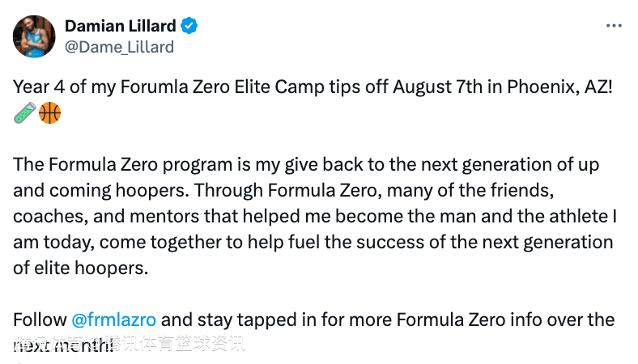Select the words "August 7th" in the tweet

click(437, 87)
